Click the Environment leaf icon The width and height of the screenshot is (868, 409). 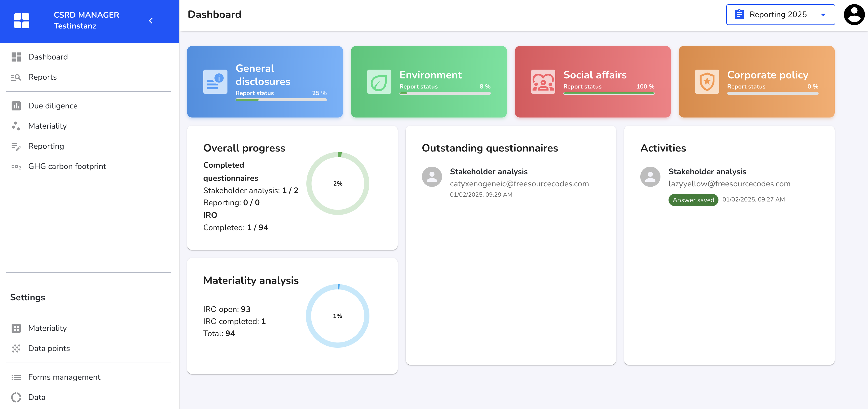pyautogui.click(x=379, y=82)
